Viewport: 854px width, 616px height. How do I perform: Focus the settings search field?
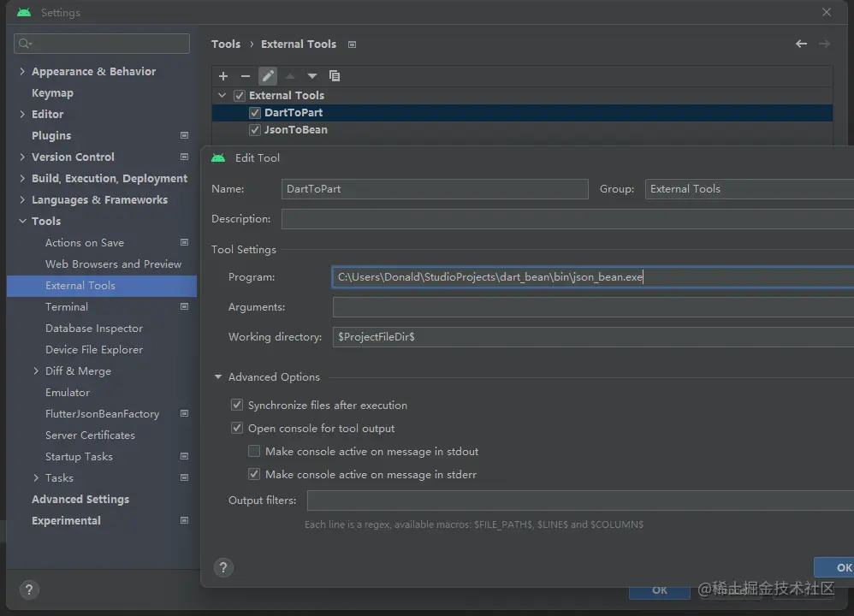pyautogui.click(x=102, y=44)
